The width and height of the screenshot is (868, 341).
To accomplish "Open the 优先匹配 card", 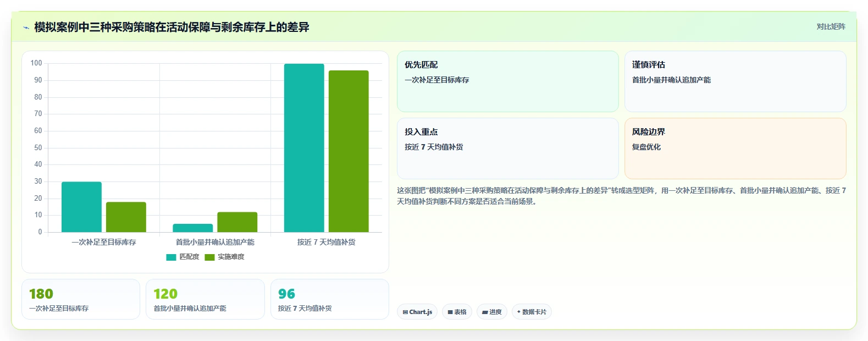I will (508, 81).
